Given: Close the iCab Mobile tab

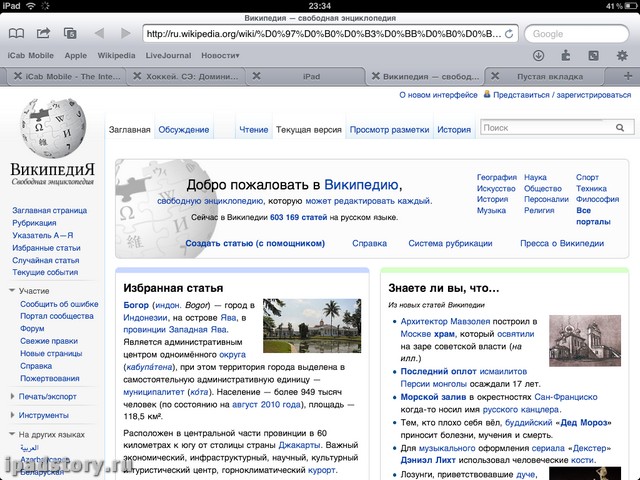Looking at the screenshot, I should [x=18, y=76].
